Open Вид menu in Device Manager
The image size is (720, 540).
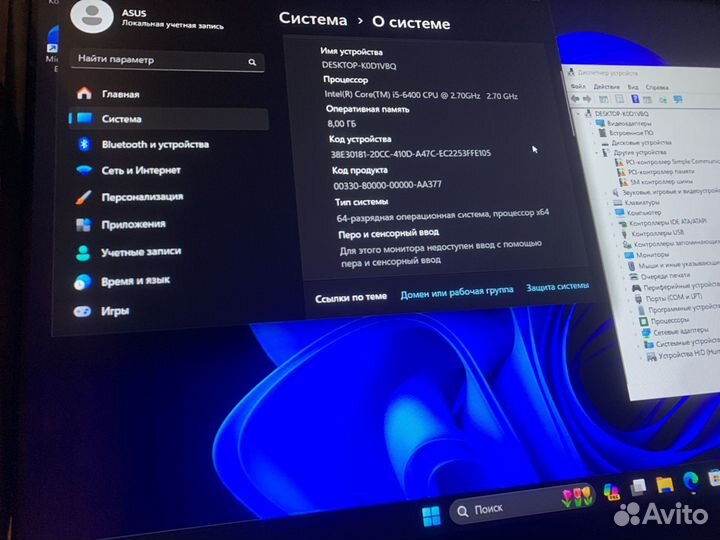pos(633,86)
